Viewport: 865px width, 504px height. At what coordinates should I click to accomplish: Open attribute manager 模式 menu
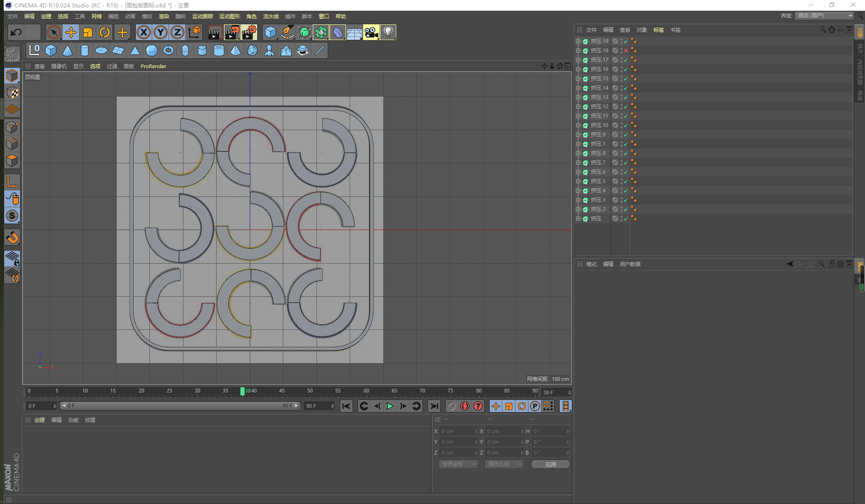point(591,264)
